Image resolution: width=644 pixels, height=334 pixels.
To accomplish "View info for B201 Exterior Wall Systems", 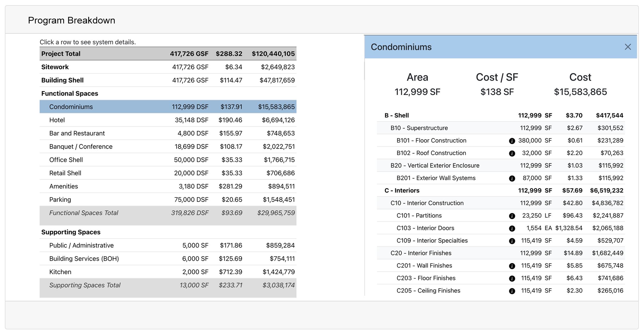I will point(512,178).
